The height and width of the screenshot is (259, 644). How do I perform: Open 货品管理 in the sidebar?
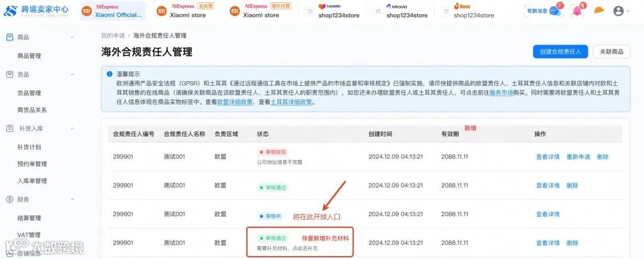[29, 93]
